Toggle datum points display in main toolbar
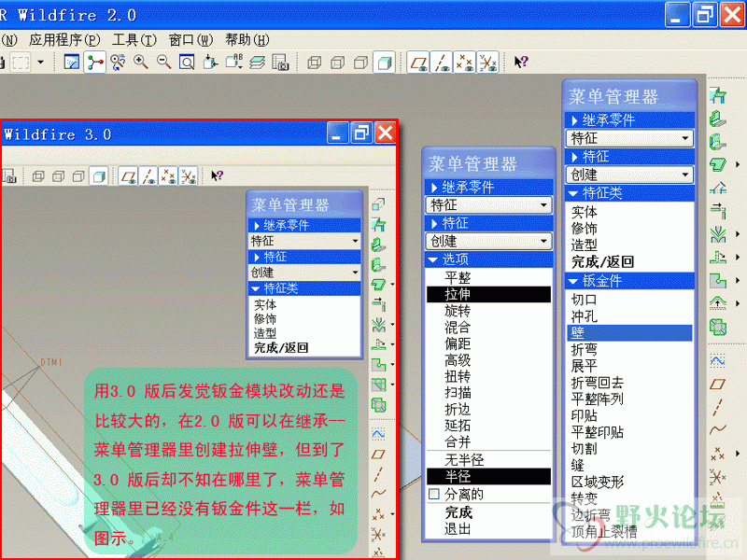Viewport: 747px width, 560px height. pos(464,62)
